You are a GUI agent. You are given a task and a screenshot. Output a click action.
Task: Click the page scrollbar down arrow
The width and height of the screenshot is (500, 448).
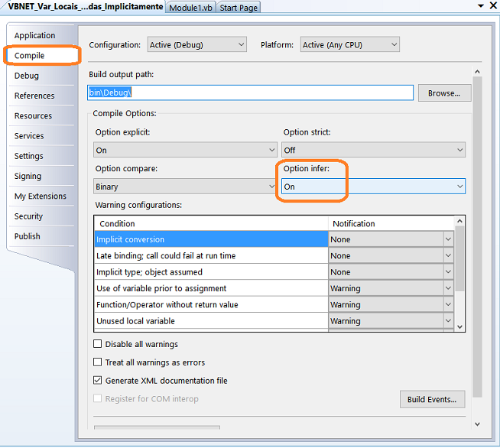pos(477,424)
